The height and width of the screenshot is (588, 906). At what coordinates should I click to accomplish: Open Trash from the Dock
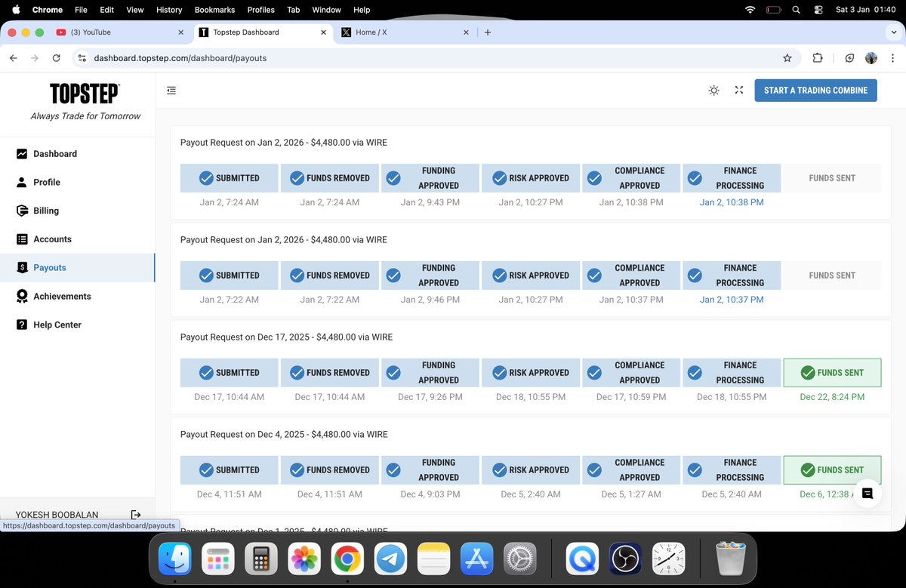tap(730, 559)
